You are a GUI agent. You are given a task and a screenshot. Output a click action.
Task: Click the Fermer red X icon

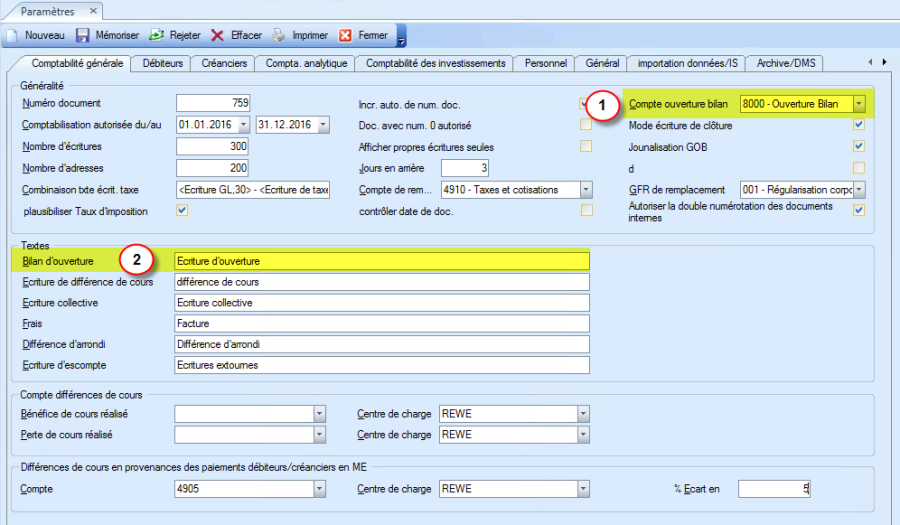click(346, 35)
